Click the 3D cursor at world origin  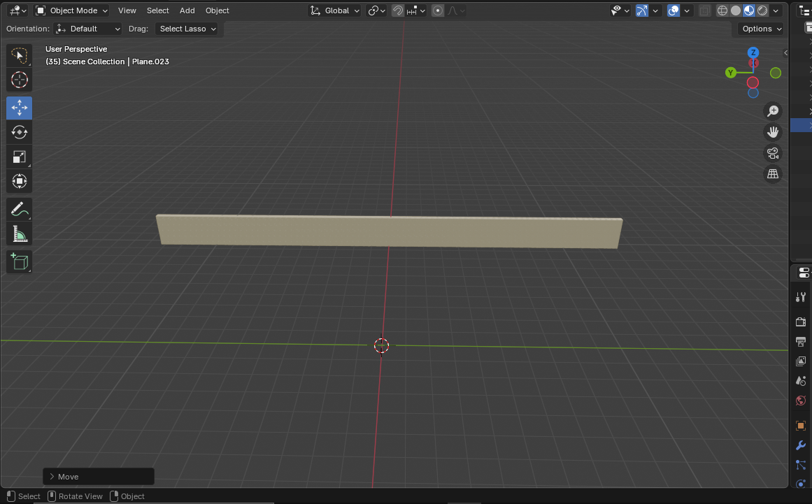click(382, 345)
